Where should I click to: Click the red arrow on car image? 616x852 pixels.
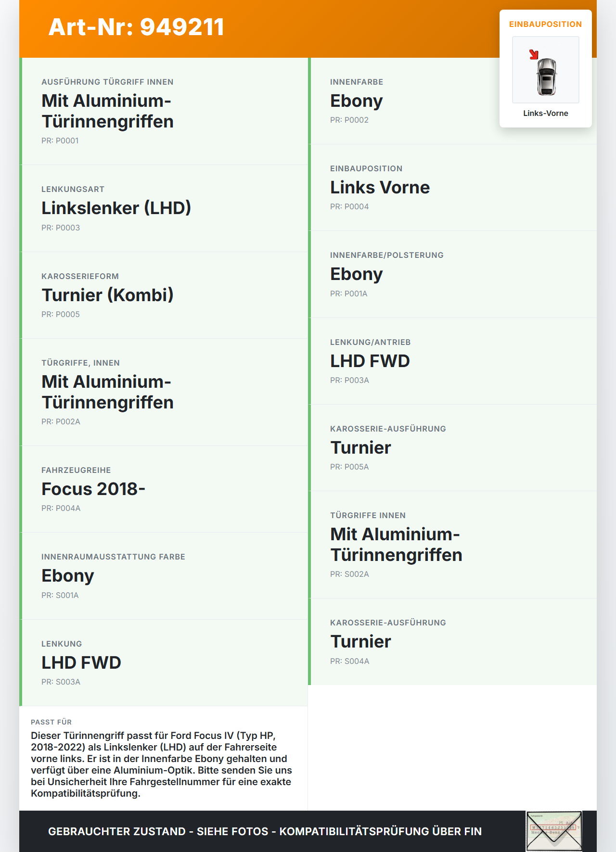pos(534,54)
